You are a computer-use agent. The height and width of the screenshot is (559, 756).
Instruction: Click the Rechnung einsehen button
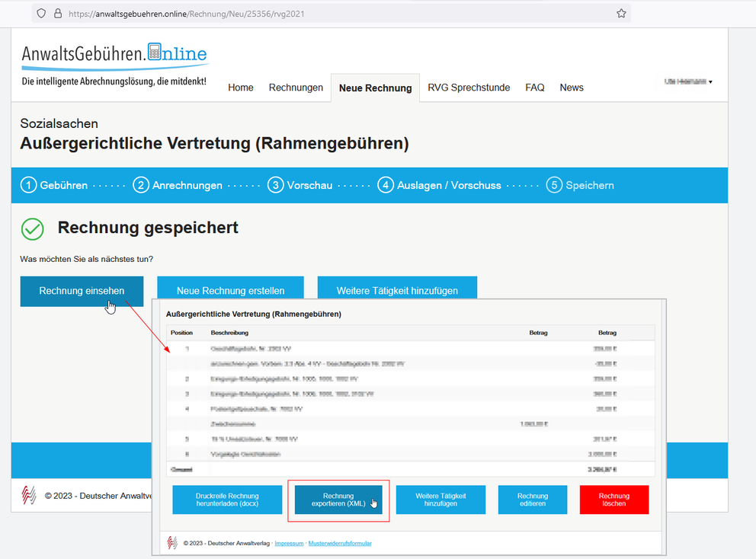tap(82, 290)
